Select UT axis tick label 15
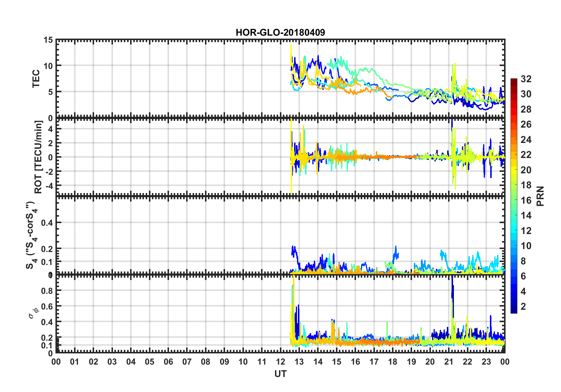This screenshot has width=561, height=392. (337, 362)
